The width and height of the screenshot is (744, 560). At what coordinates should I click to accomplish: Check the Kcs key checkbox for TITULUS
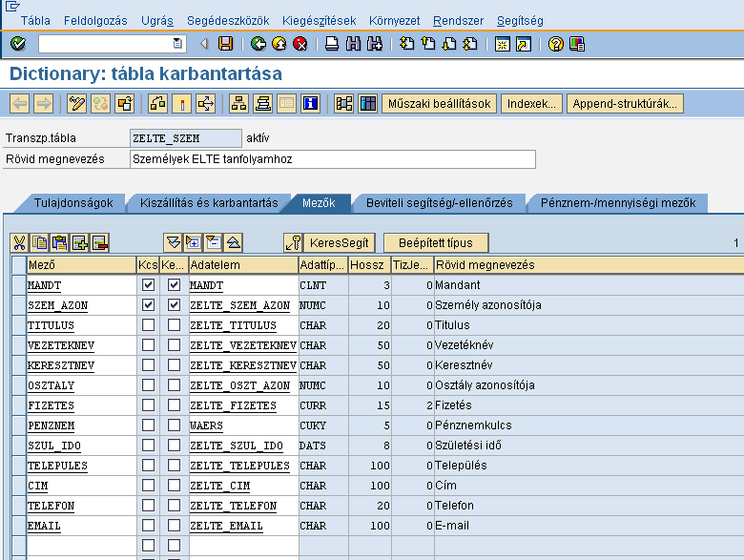[x=149, y=325]
